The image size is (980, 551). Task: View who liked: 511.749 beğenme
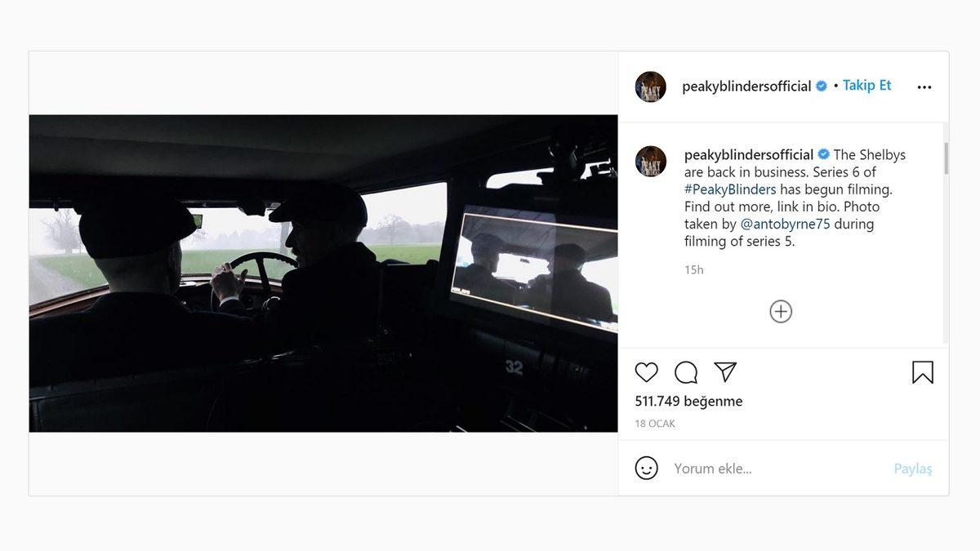coord(688,402)
